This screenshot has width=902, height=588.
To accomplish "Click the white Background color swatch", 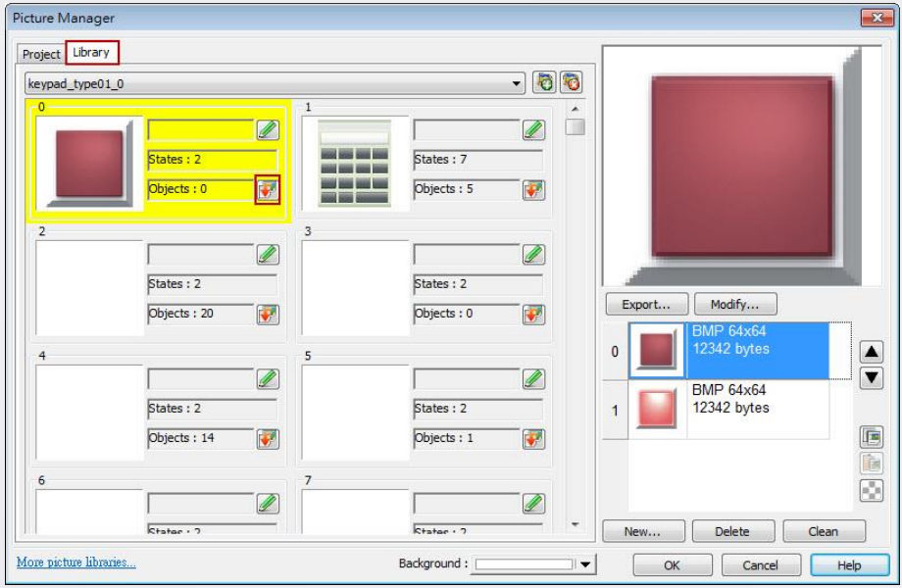I will (525, 564).
